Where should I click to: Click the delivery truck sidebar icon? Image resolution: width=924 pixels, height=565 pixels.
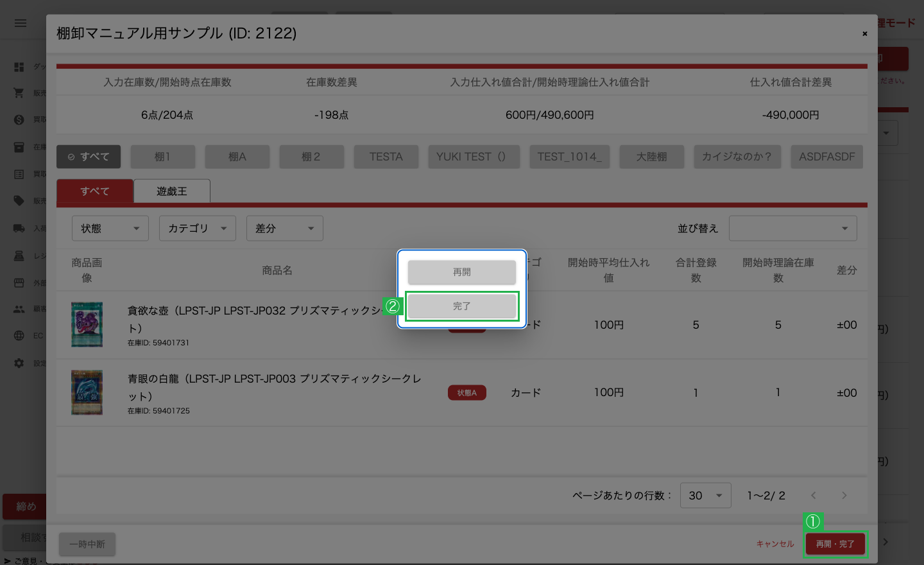(19, 228)
